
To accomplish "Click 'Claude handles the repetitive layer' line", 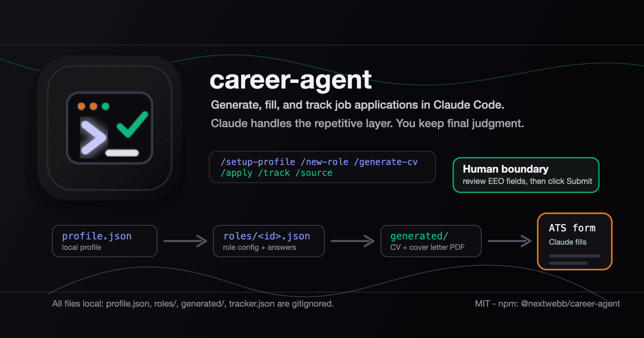I will tap(367, 124).
